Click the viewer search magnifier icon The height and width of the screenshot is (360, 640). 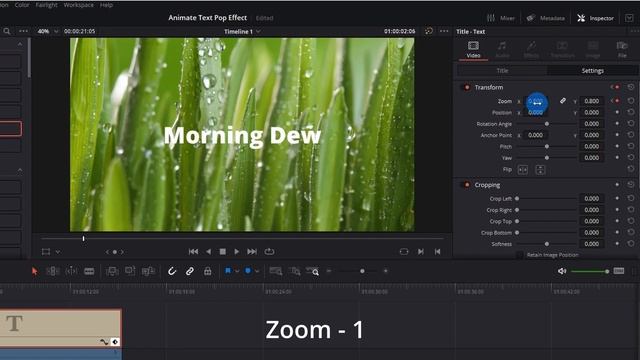click(x=7, y=31)
